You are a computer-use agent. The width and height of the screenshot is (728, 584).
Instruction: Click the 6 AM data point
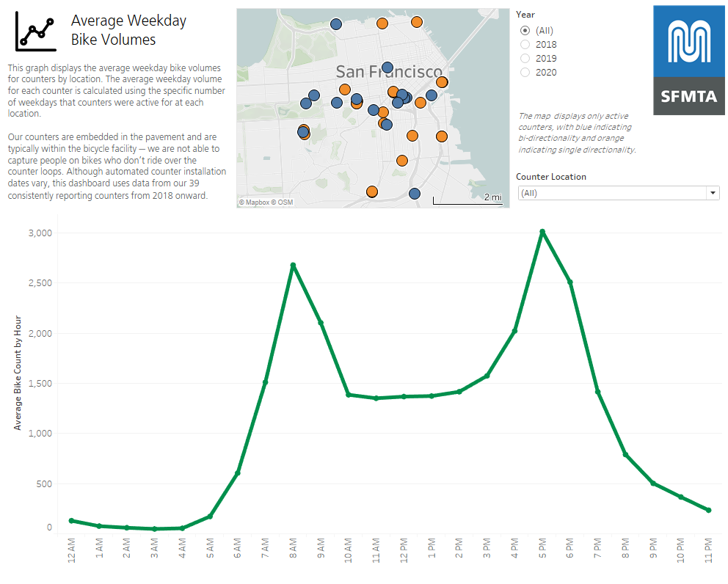(x=237, y=473)
